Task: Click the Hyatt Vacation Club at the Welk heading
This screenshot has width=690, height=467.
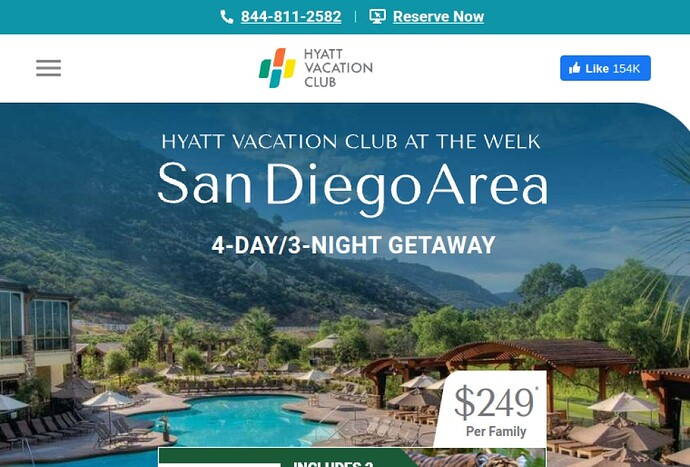Action: pos(351,142)
